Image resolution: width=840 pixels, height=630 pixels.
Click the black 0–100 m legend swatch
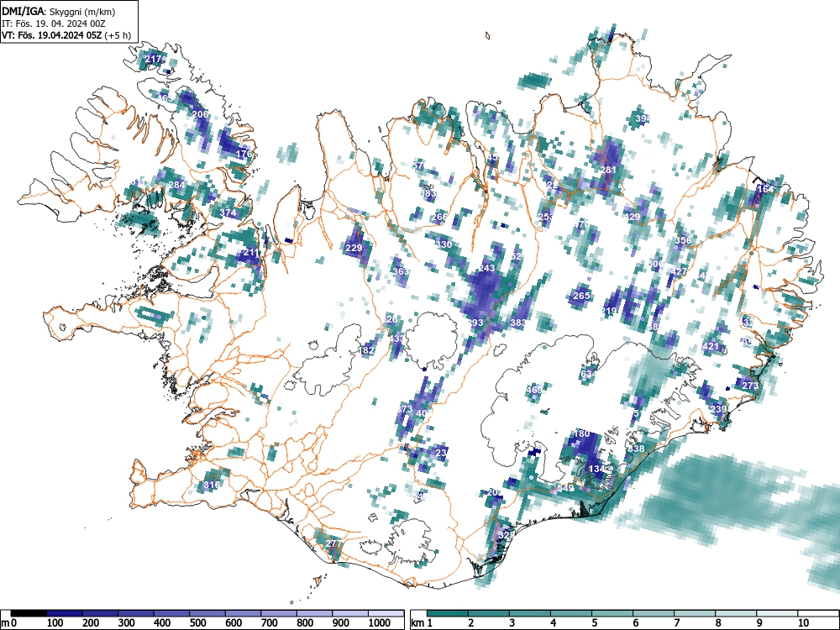coord(29,613)
